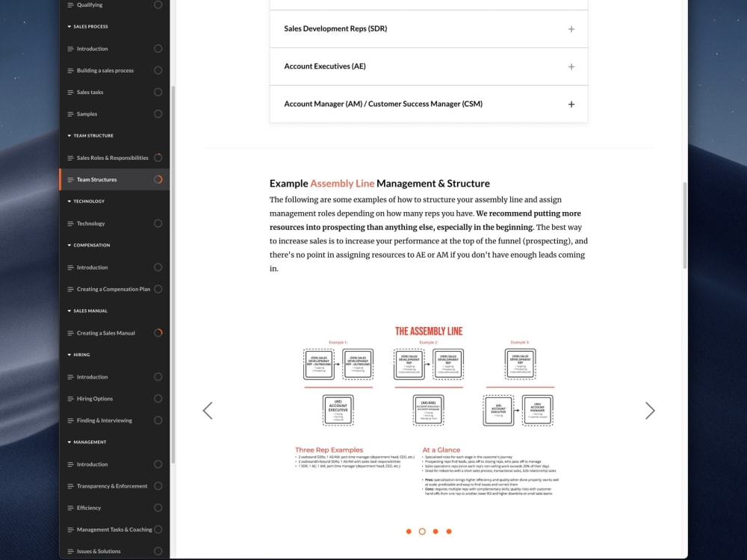Toggle progress circle for Sales Roles & Responsibilities
The width and height of the screenshot is (747, 560).
[158, 158]
